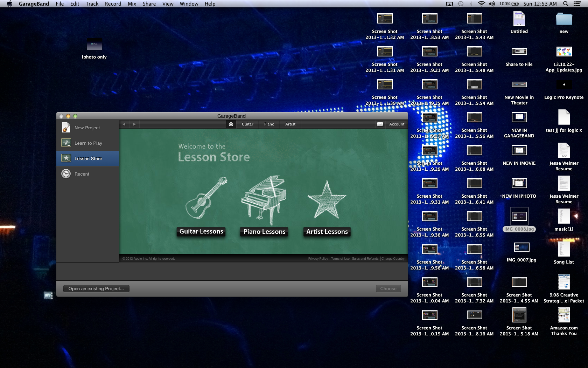The height and width of the screenshot is (368, 588).
Task: Click the chalk piano illustration
Action: tap(264, 200)
